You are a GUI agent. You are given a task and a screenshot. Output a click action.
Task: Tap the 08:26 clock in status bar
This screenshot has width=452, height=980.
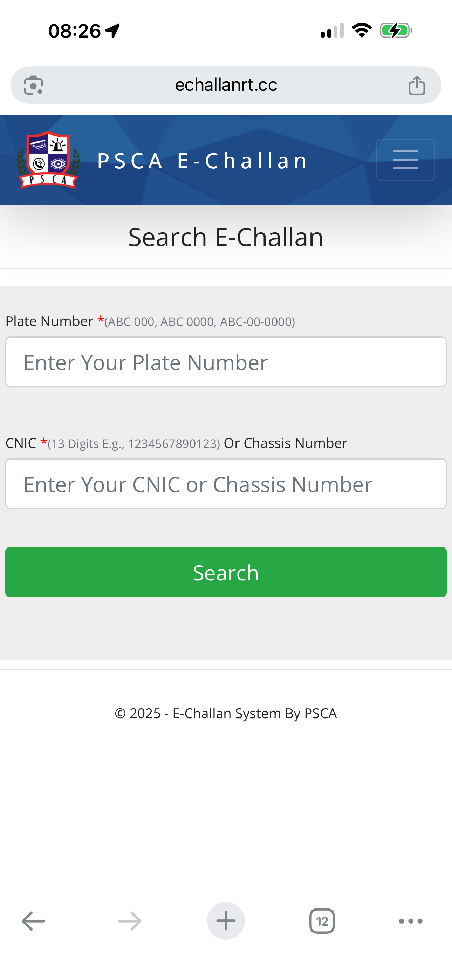click(x=75, y=30)
